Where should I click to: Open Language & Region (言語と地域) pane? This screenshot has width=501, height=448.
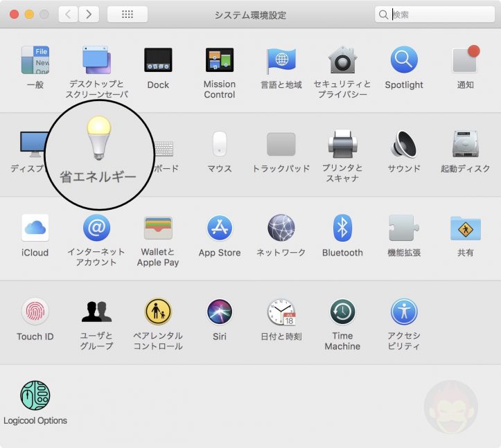[x=281, y=60]
